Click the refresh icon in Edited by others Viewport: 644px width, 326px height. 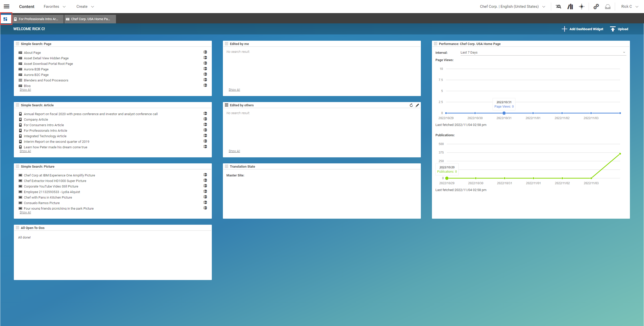pyautogui.click(x=411, y=105)
